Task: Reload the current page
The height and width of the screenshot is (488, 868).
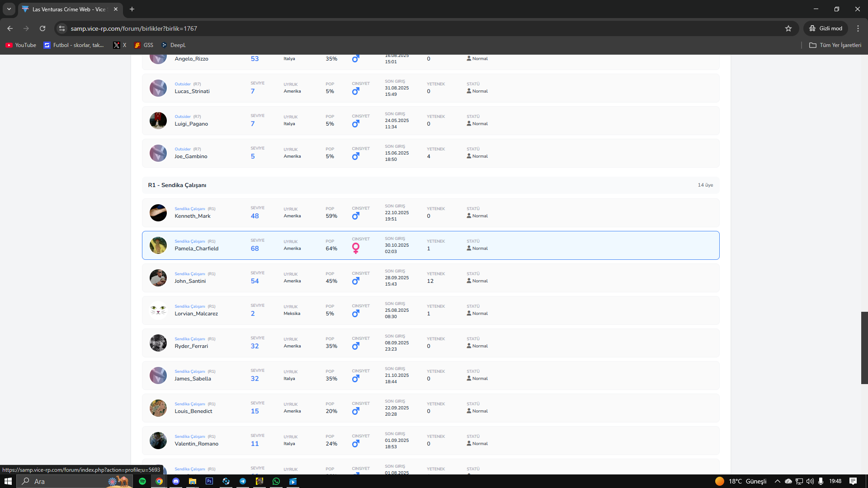Action: 42,28
